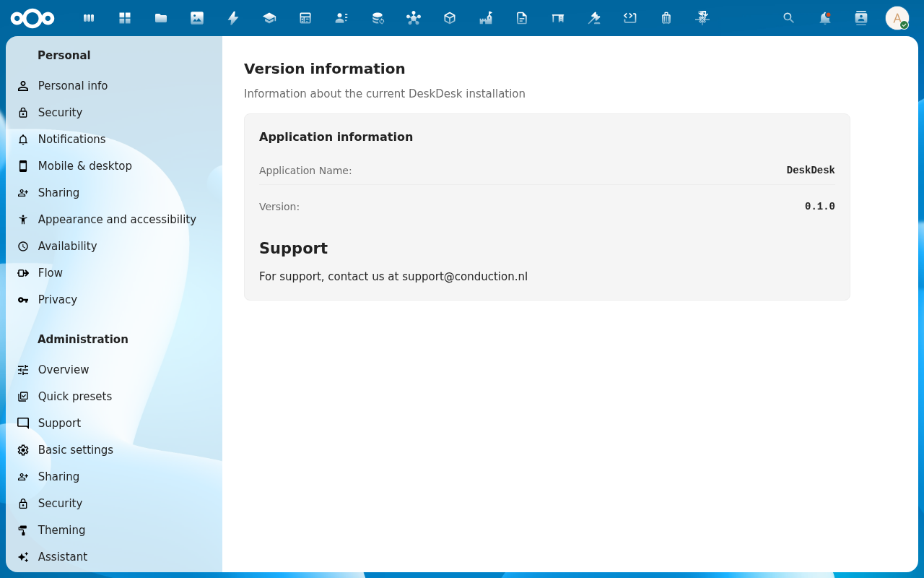Open the user avatar menu
Viewport: 924px width, 578px height.
(x=897, y=18)
